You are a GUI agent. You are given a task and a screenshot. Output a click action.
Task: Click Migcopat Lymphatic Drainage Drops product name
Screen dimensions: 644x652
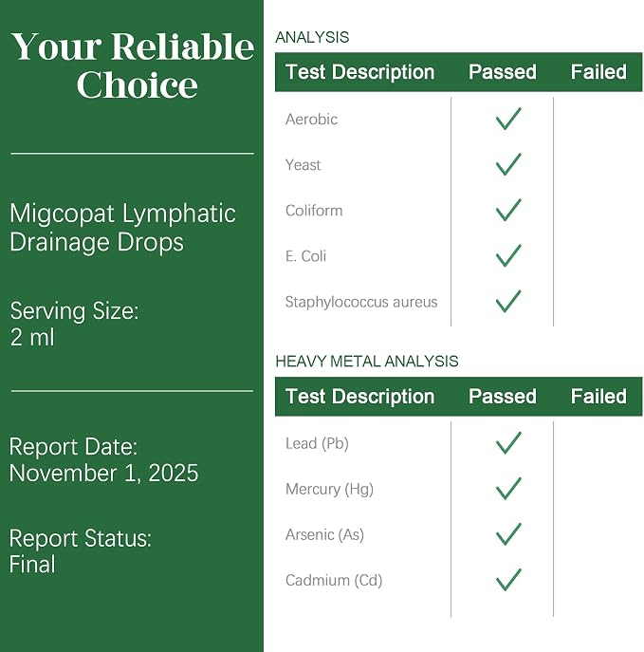[123, 228]
